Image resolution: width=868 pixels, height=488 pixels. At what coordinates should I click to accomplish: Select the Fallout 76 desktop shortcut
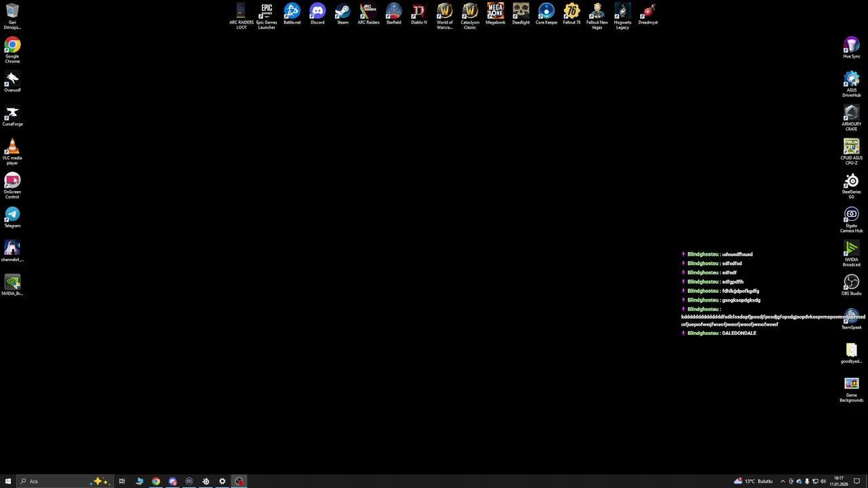[x=572, y=14]
